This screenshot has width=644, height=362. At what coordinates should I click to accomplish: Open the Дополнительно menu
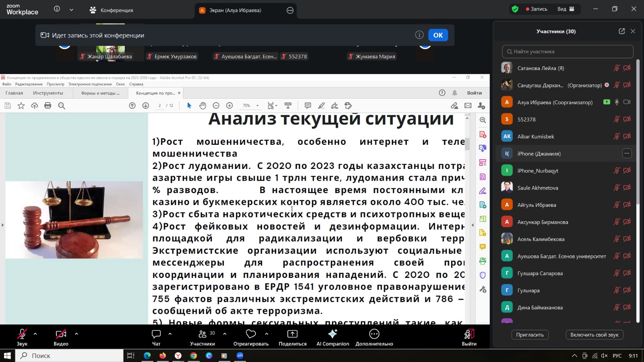pyautogui.click(x=374, y=337)
